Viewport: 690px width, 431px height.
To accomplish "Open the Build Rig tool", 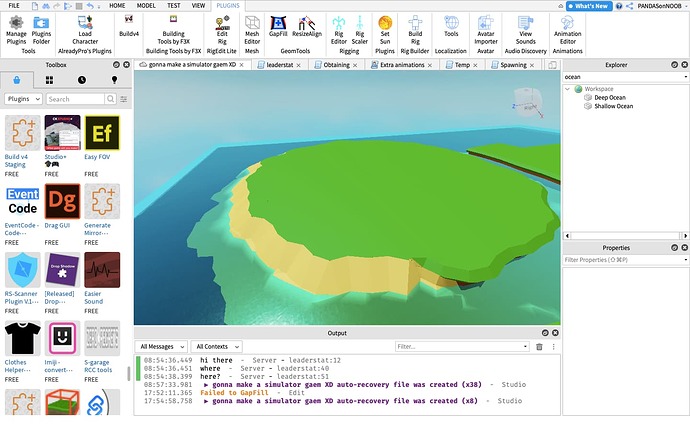I will coord(415,30).
